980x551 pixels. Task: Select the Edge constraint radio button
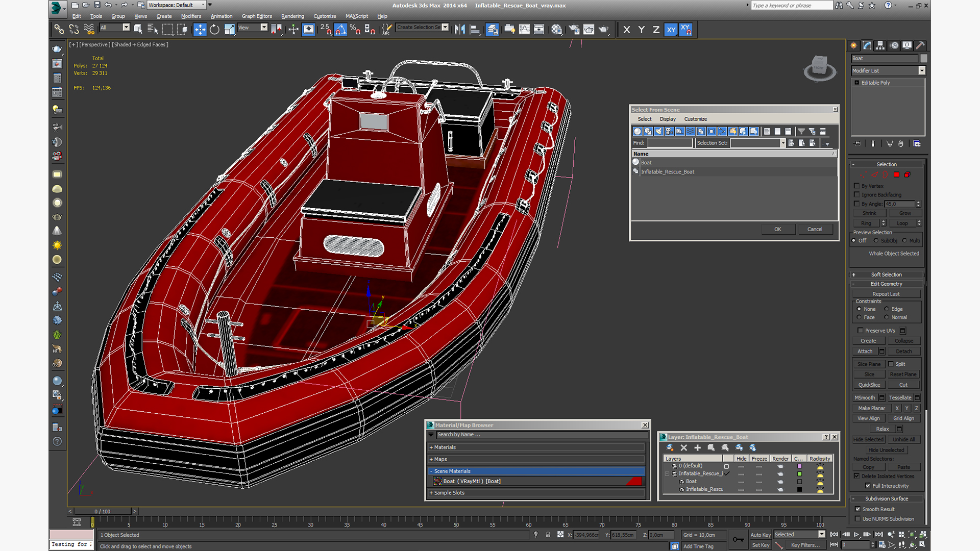(x=887, y=309)
